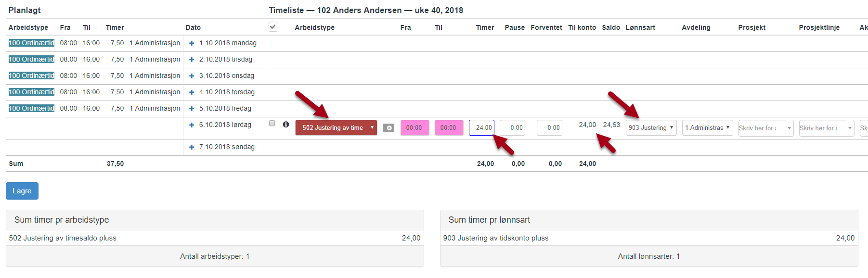
Task: Click the Lagre button
Action: click(22, 191)
